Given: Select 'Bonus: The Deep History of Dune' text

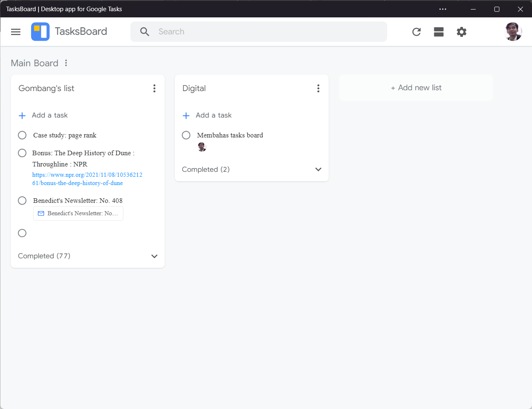Looking at the screenshot, I should [83, 159].
